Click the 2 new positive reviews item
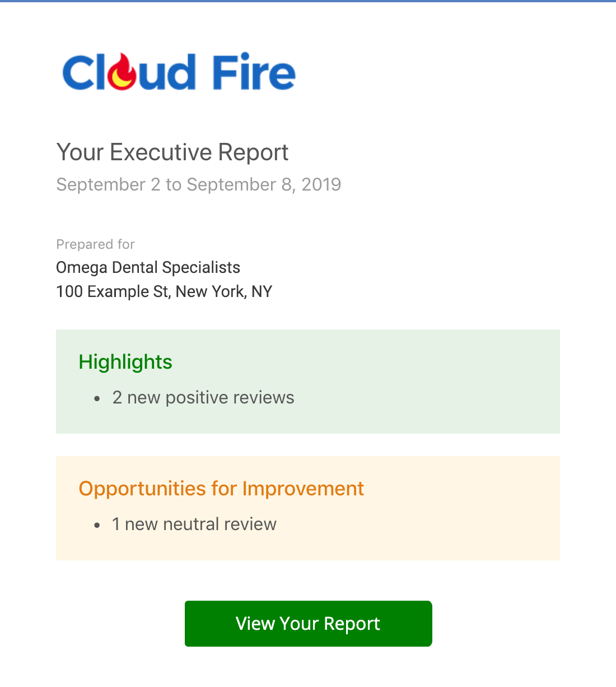 click(203, 397)
